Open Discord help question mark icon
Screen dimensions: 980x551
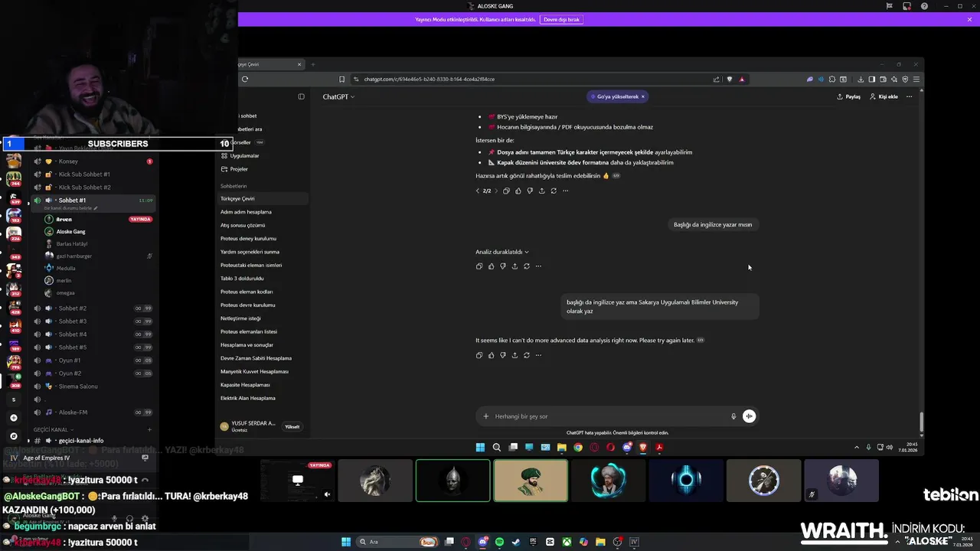(x=924, y=6)
